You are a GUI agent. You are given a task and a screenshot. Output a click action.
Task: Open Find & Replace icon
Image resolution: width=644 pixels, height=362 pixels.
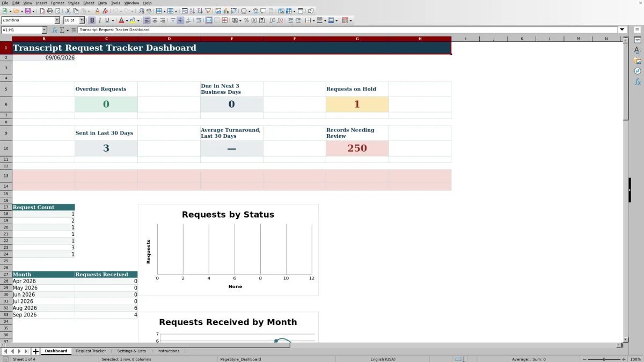tap(141, 11)
